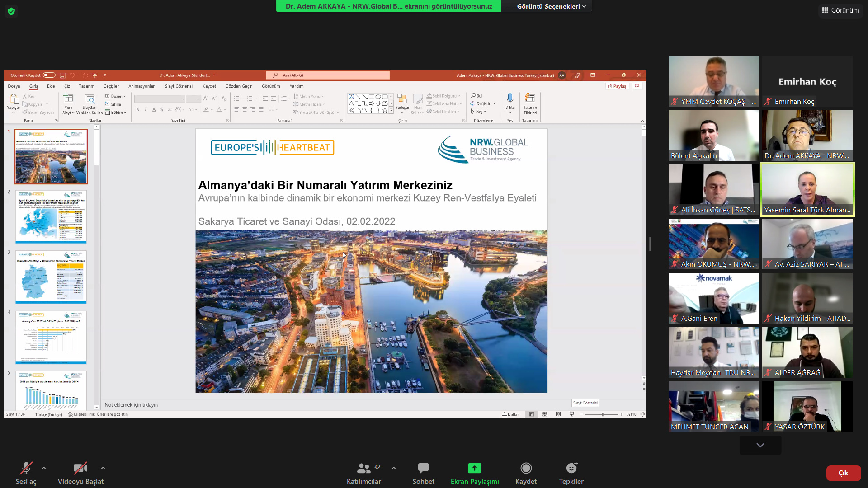Open the Görüntü Seçenekleri dropdown
Viewport: 868px width, 488px height.
click(551, 6)
